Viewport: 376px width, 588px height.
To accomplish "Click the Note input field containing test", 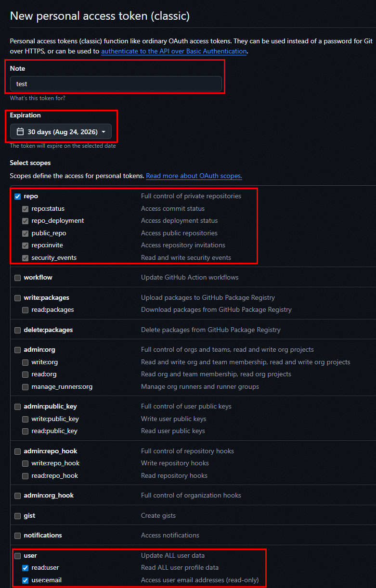I will (x=116, y=84).
